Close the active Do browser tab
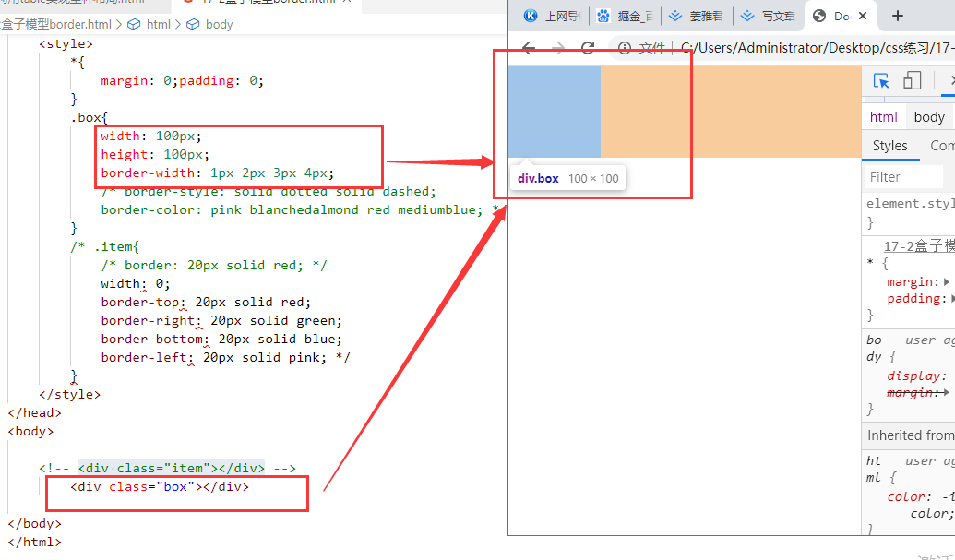The height and width of the screenshot is (560, 955). (863, 16)
